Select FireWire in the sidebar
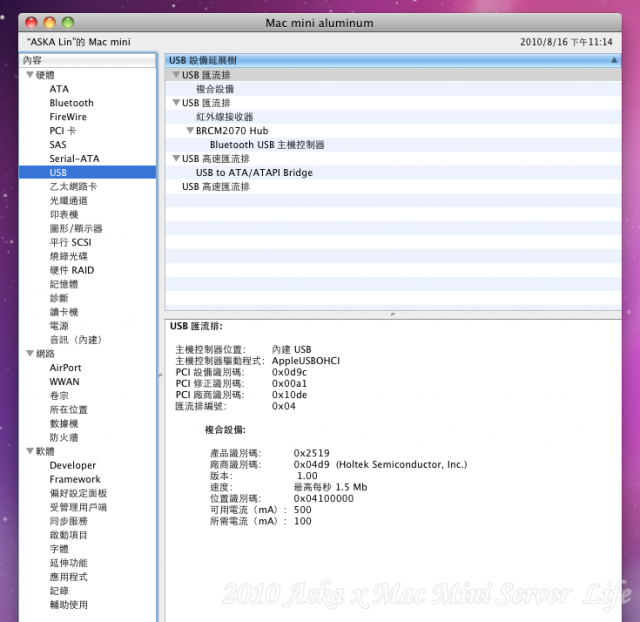 click(x=68, y=117)
